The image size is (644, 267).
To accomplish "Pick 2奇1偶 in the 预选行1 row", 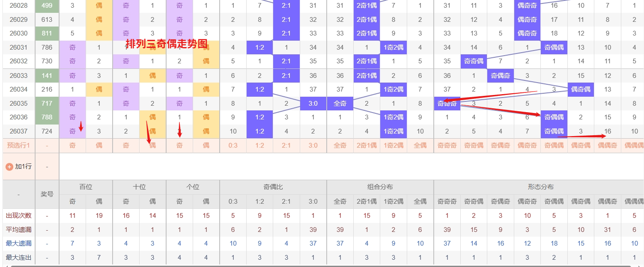I will pos(367,145).
